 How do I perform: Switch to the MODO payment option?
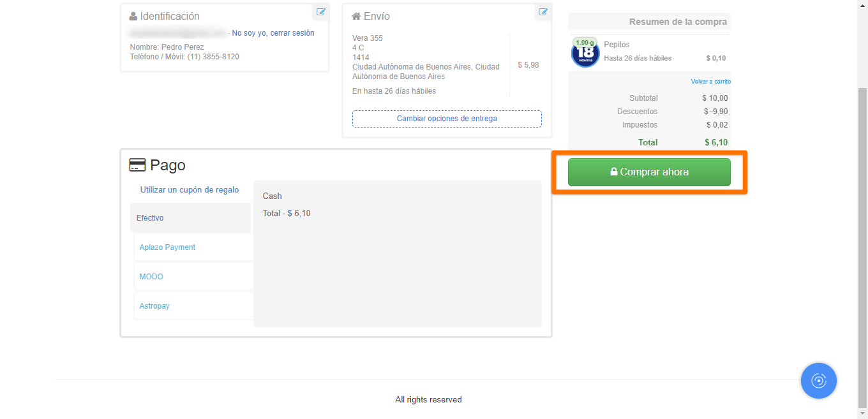pos(151,277)
